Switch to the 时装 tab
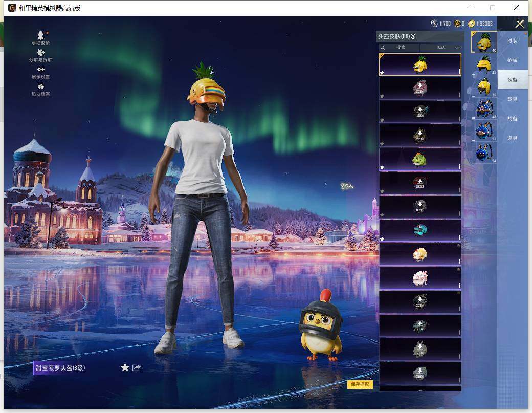Screen dimensions: 532x413 513,41
